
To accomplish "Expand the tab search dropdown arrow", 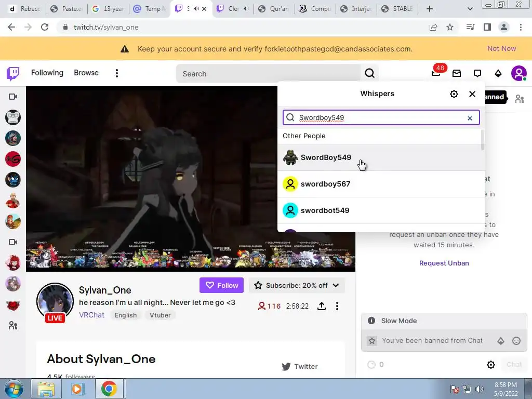I will click(470, 9).
